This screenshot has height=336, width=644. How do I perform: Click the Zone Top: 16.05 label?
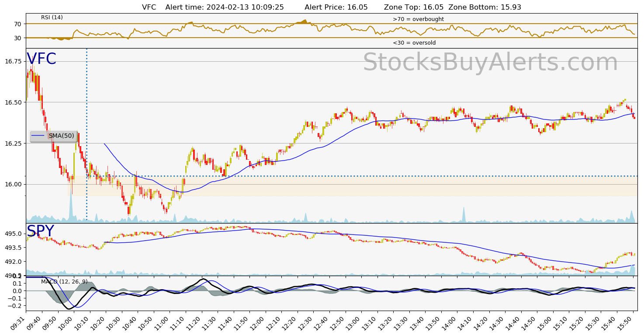click(414, 7)
